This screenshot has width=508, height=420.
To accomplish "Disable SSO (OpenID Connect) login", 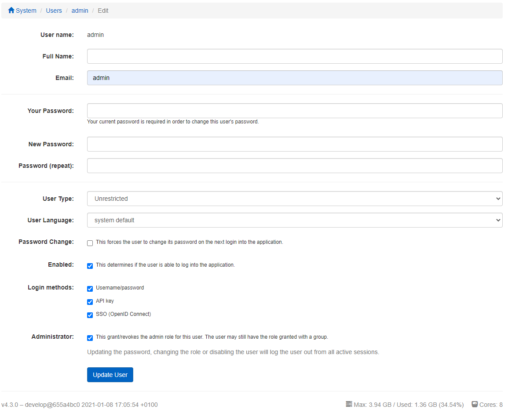I will coord(90,315).
